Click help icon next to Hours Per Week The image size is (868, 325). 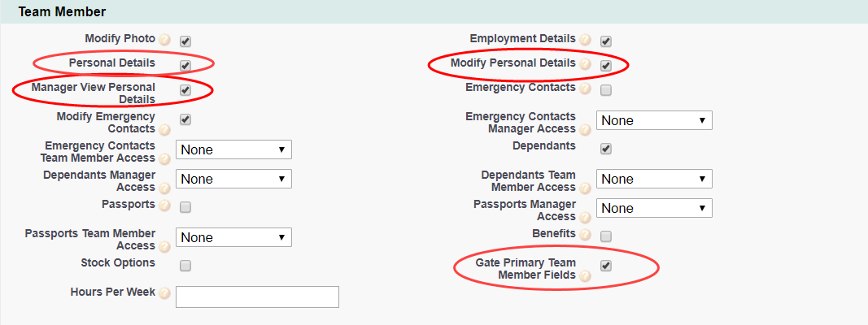[x=165, y=293]
